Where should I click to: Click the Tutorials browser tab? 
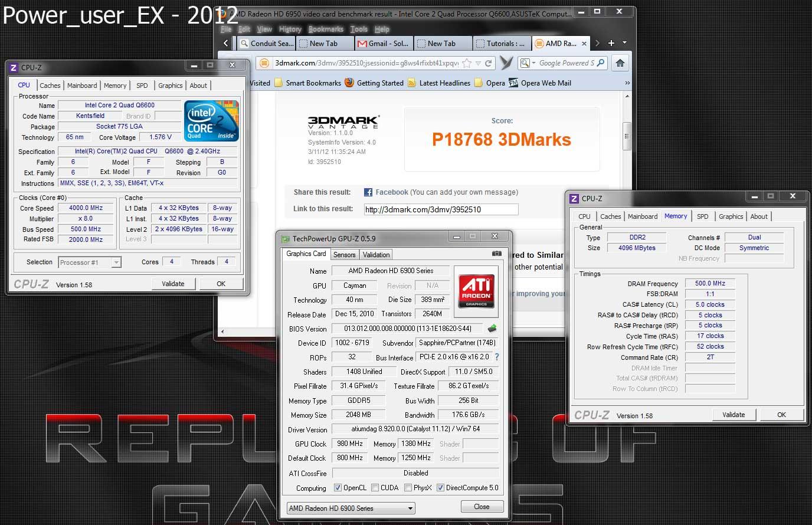(x=502, y=43)
